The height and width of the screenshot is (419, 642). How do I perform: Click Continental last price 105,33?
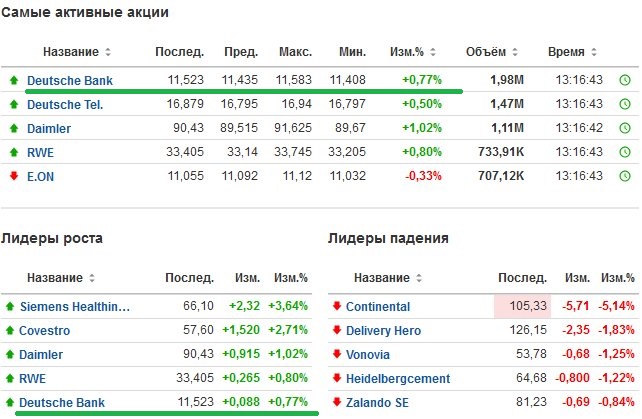pyautogui.click(x=528, y=306)
